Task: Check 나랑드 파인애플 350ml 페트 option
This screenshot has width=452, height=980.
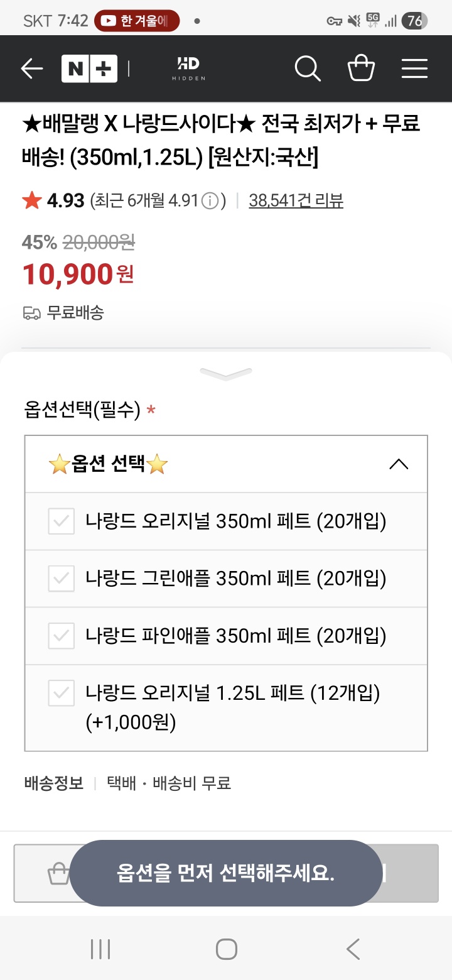Action: (x=62, y=636)
